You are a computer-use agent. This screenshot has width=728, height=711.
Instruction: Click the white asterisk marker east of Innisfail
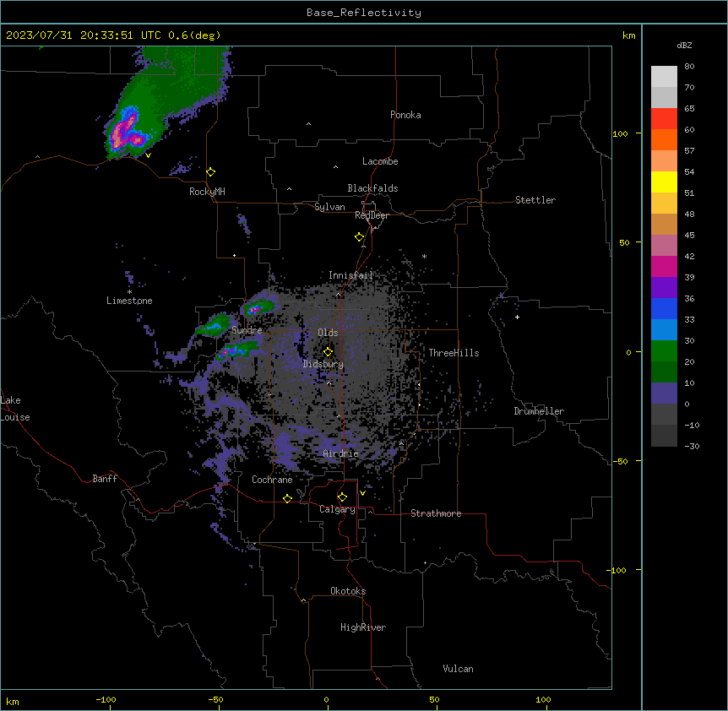(424, 256)
